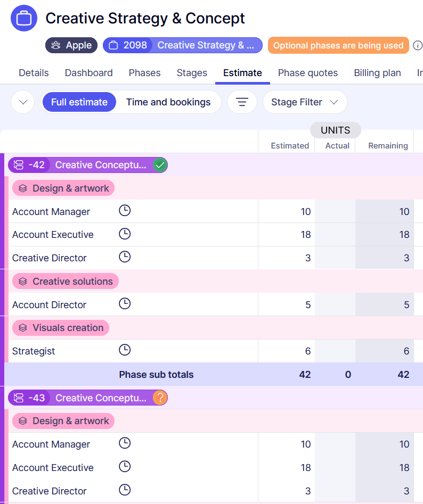
Task: Click clock icon for Strategist row
Action: (124, 350)
